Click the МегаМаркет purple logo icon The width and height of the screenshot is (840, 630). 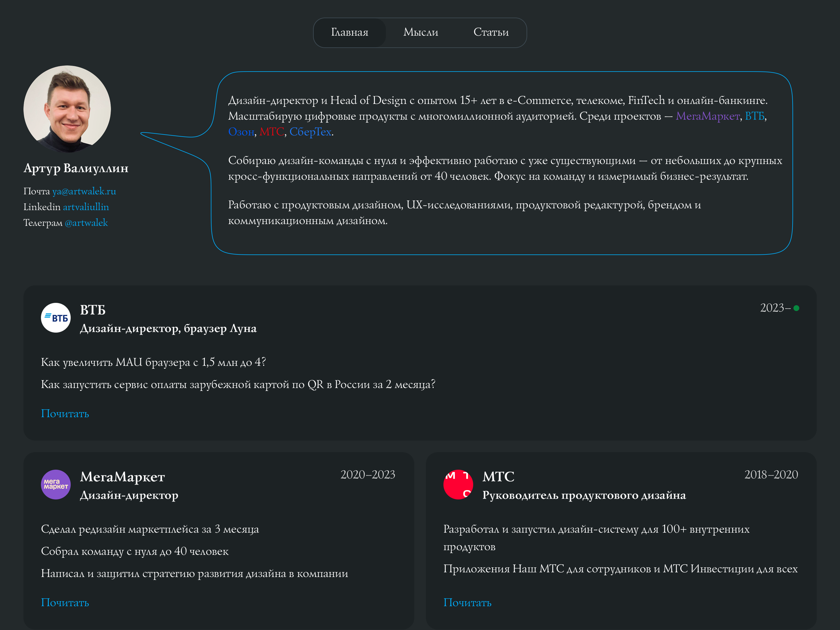(x=56, y=485)
